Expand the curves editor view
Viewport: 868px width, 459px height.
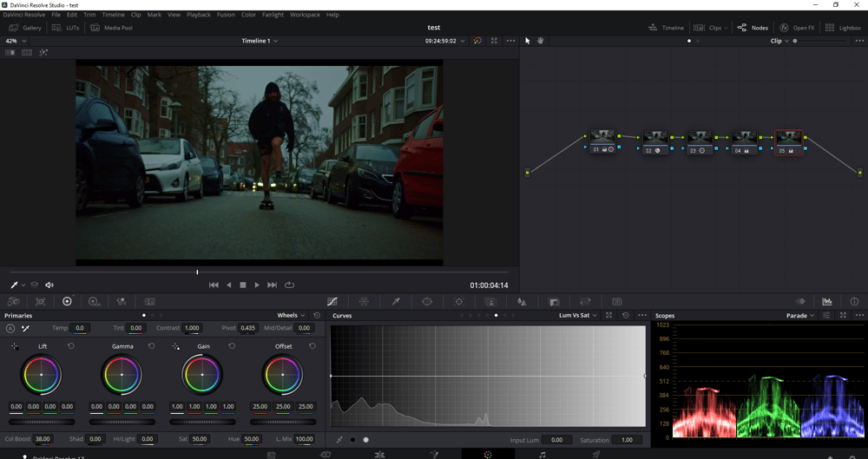pos(609,315)
